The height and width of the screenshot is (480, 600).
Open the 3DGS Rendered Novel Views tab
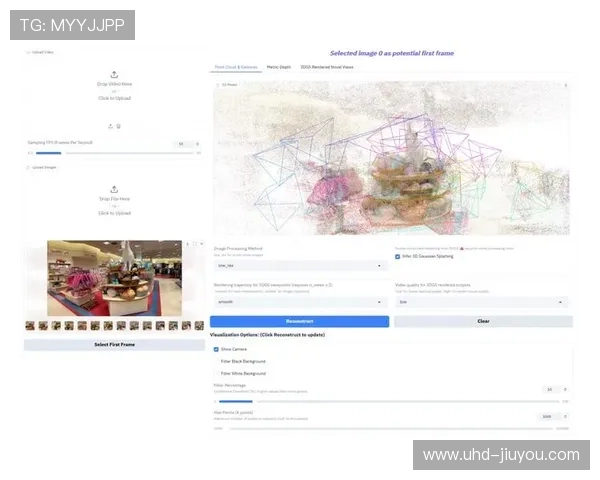tap(327, 67)
